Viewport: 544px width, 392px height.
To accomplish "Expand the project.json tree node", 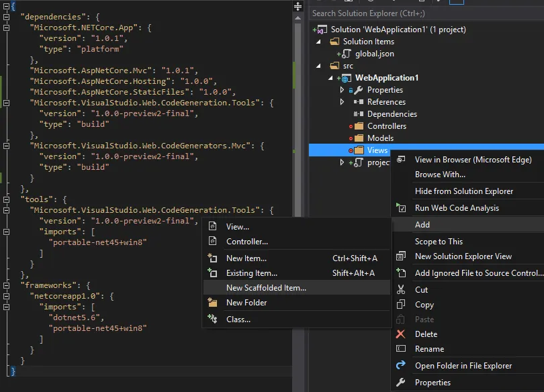I will (342, 162).
